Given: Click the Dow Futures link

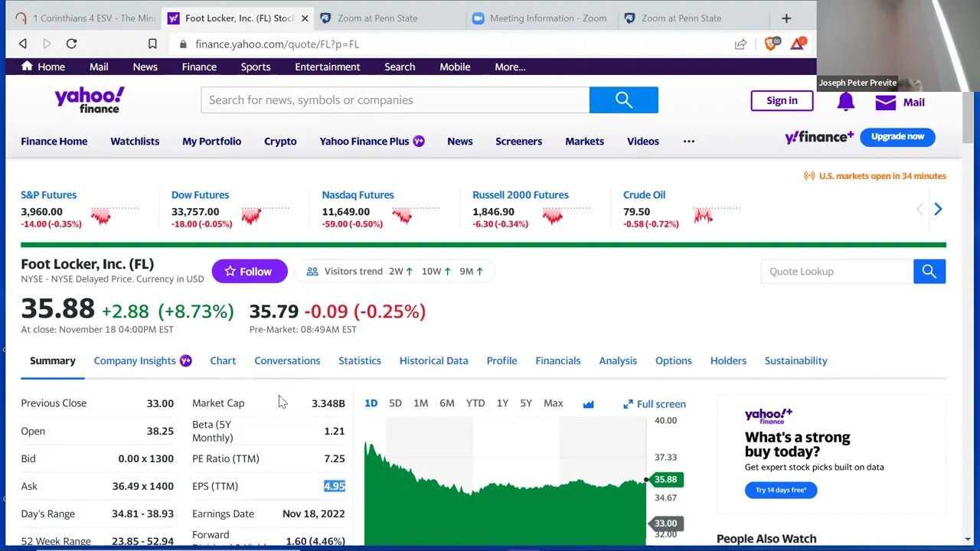Looking at the screenshot, I should point(200,195).
